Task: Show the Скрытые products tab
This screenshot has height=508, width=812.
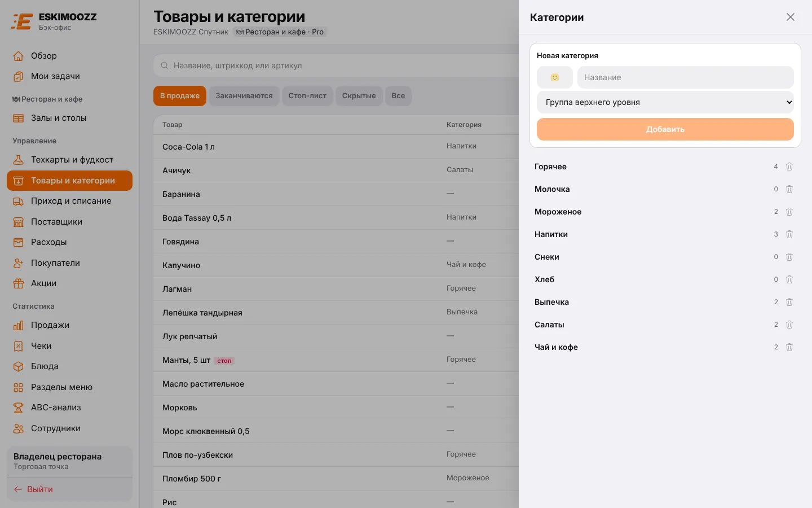Action: 359,96
